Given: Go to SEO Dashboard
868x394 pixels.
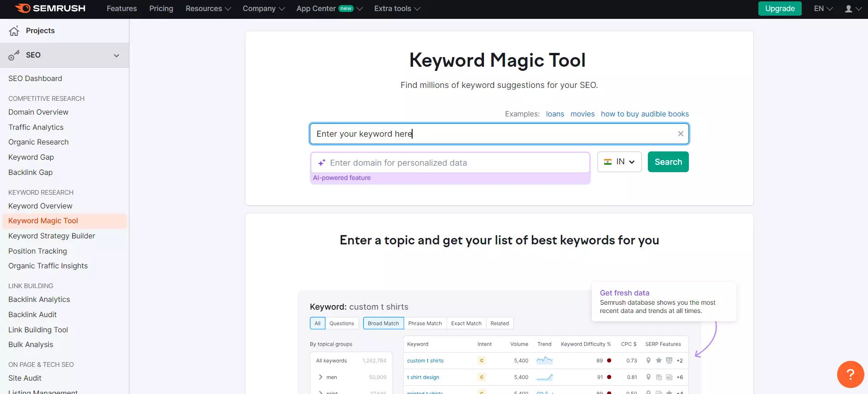Looking at the screenshot, I should (35, 79).
